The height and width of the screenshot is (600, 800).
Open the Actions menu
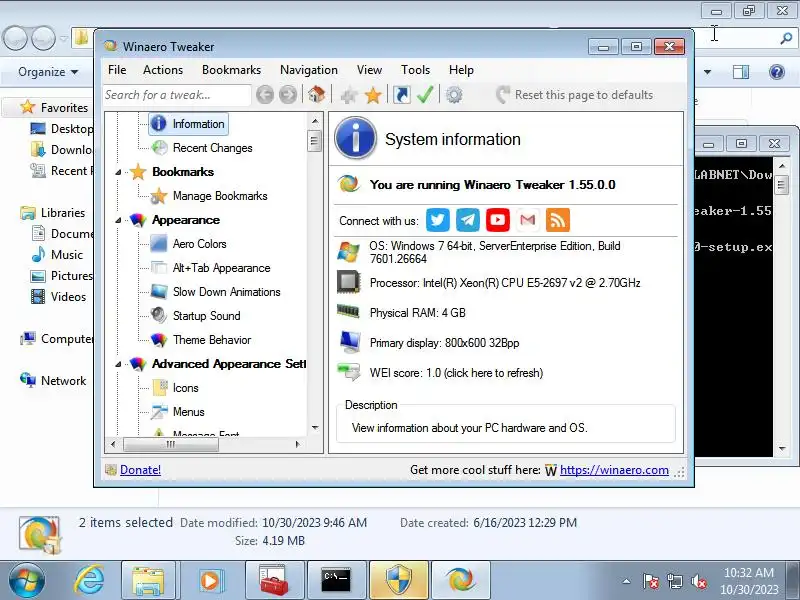(x=163, y=70)
